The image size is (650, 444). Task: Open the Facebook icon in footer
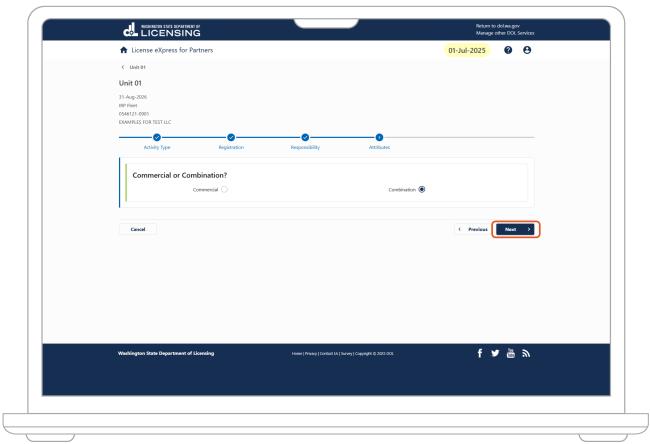480,353
